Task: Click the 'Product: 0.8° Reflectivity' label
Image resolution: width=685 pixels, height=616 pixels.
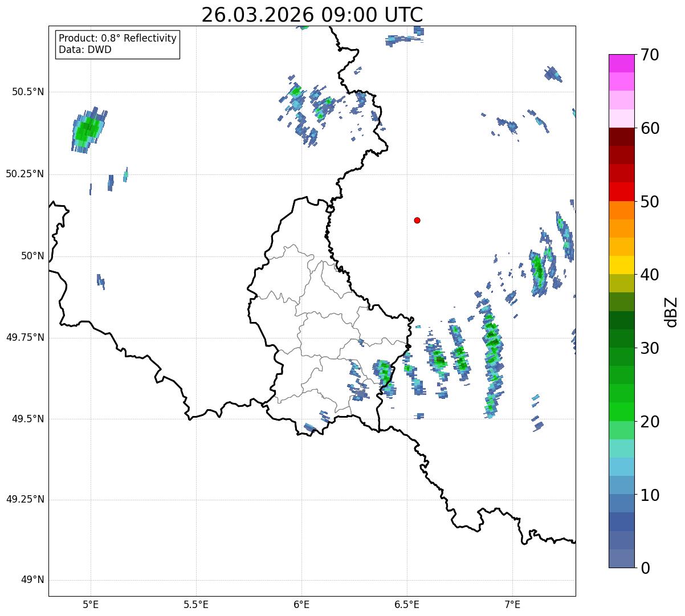Action: (118, 38)
